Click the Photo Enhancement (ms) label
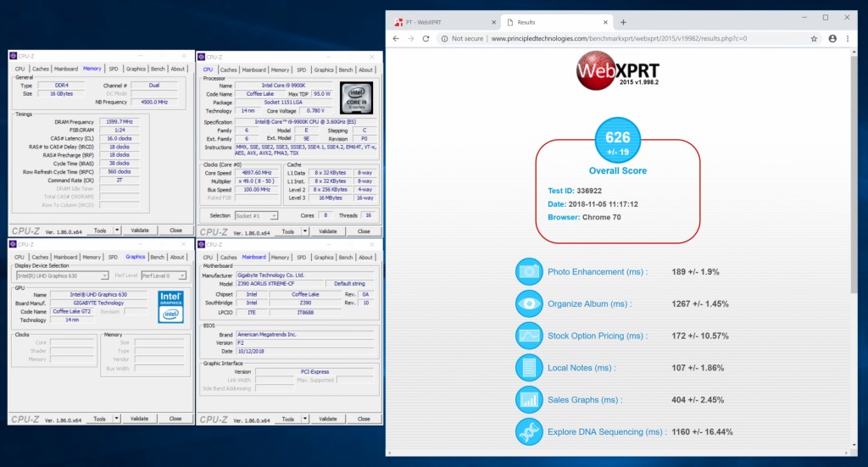Screen dimensions: 868x467 [x=598, y=272]
